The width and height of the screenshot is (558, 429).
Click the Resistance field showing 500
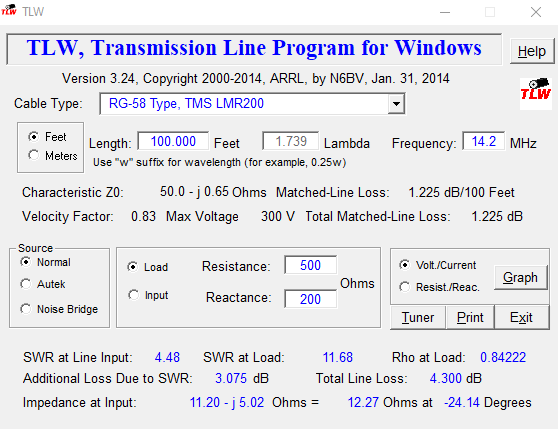click(311, 265)
